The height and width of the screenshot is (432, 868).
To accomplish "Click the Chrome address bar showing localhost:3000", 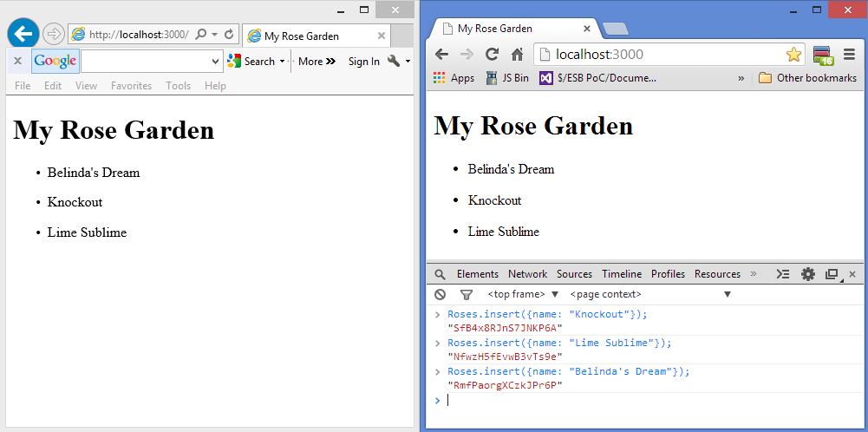I will pos(659,55).
